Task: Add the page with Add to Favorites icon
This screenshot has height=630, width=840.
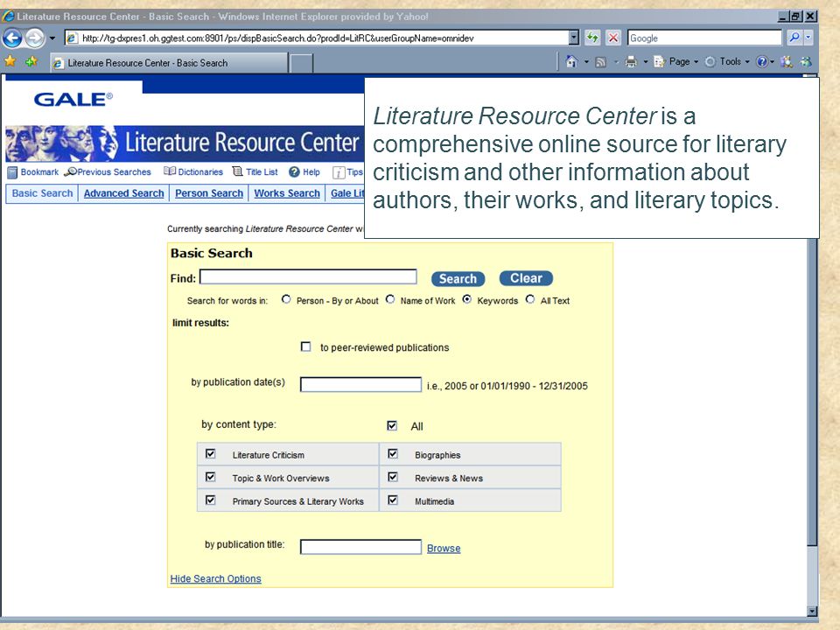Action: point(31,61)
